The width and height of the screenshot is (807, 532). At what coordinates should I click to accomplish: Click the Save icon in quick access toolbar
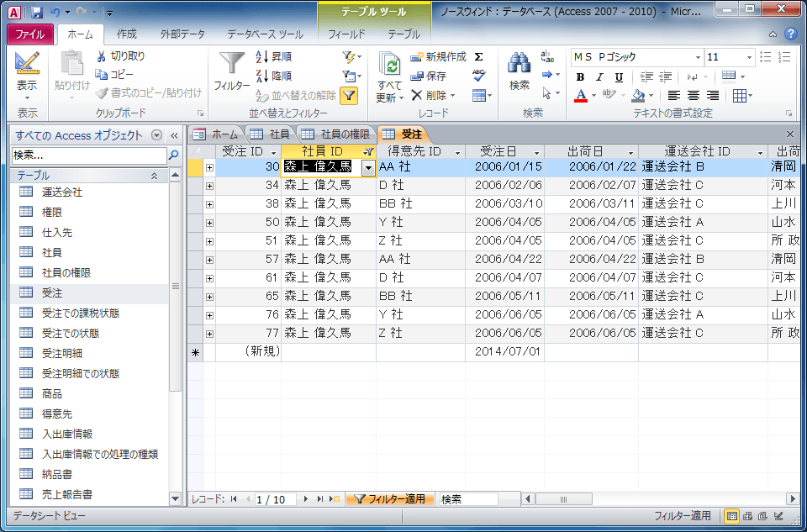(36, 13)
